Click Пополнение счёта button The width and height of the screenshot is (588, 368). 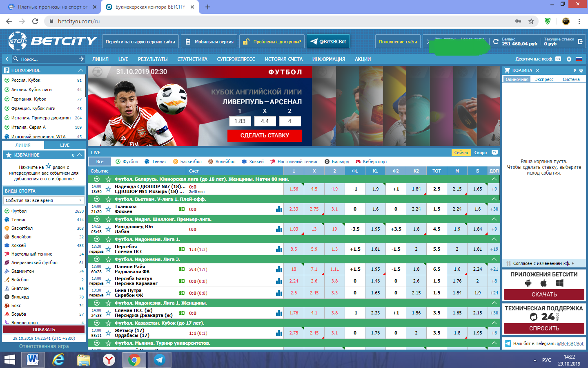pyautogui.click(x=398, y=41)
